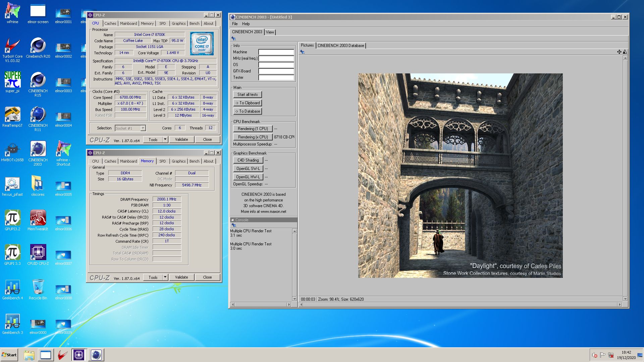This screenshot has width=644, height=362.
Task: Open wPrime - Shortcut desktop icon
Action: (x=63, y=153)
